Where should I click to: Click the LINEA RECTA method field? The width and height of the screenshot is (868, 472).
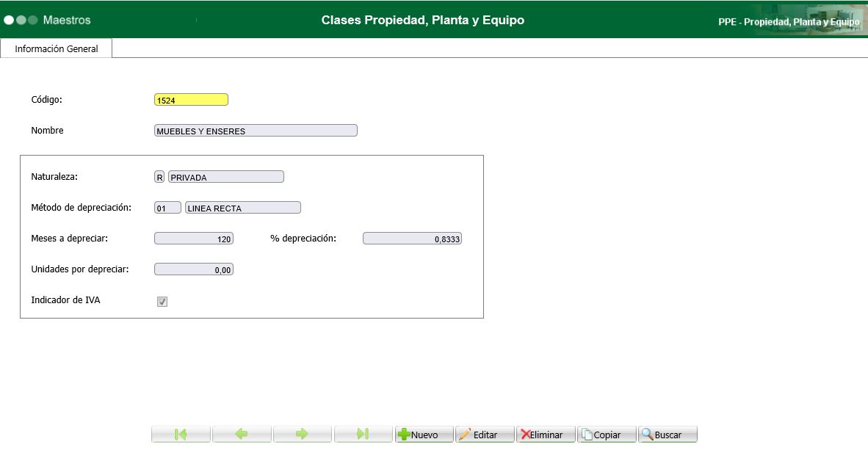[x=243, y=208]
